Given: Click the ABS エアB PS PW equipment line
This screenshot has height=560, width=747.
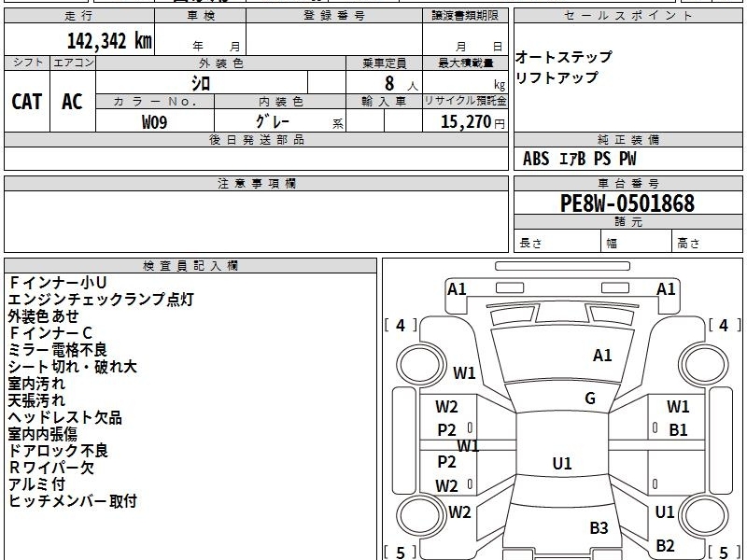Looking at the screenshot, I should coord(579,159).
